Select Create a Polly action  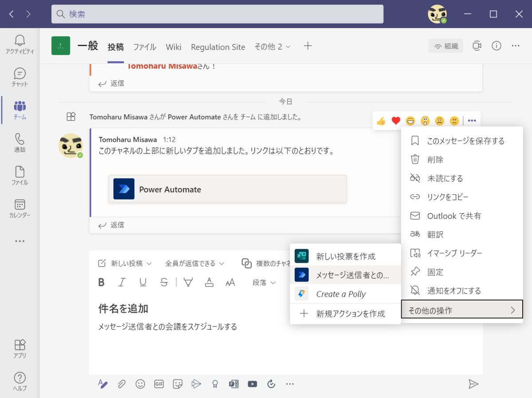click(x=345, y=294)
